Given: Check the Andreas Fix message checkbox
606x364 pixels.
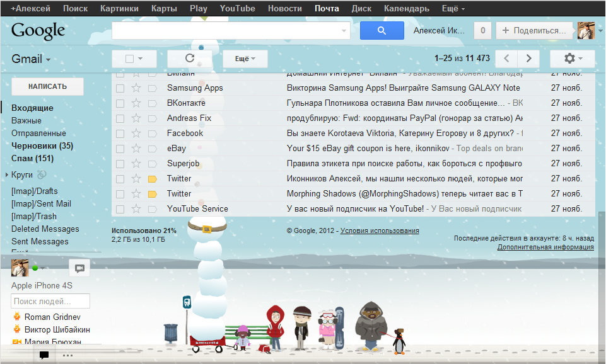Looking at the screenshot, I should [x=120, y=118].
